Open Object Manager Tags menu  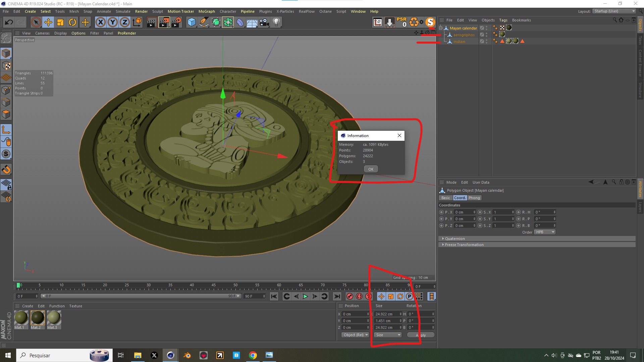pos(503,20)
